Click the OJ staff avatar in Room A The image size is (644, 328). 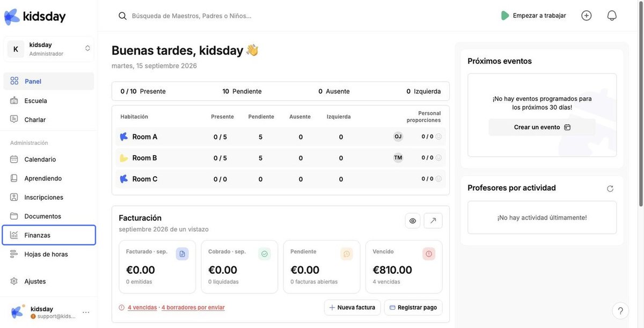tap(398, 136)
